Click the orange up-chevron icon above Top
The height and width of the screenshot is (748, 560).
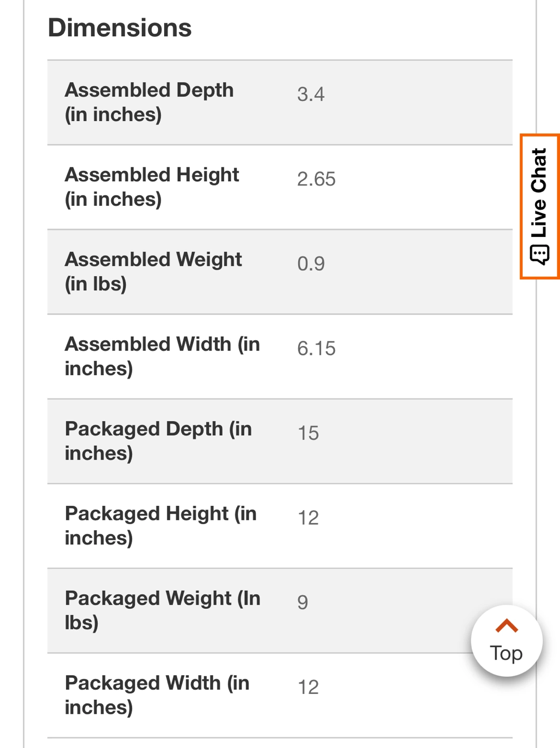[x=506, y=626]
